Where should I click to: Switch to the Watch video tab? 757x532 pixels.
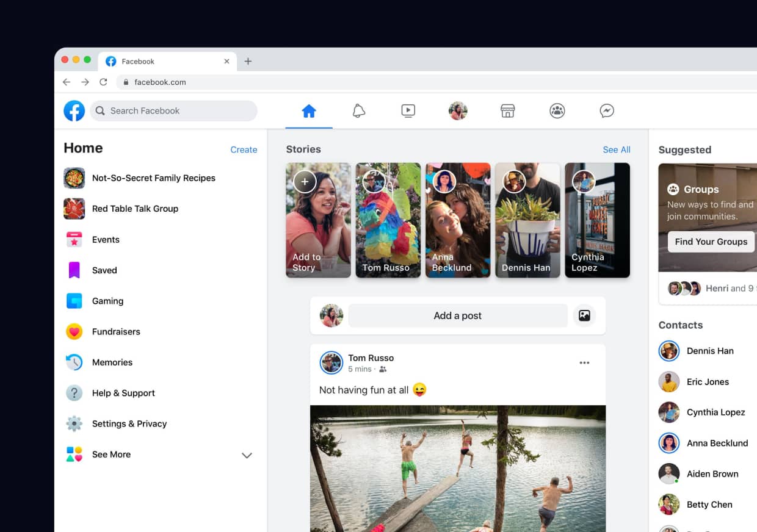point(408,111)
